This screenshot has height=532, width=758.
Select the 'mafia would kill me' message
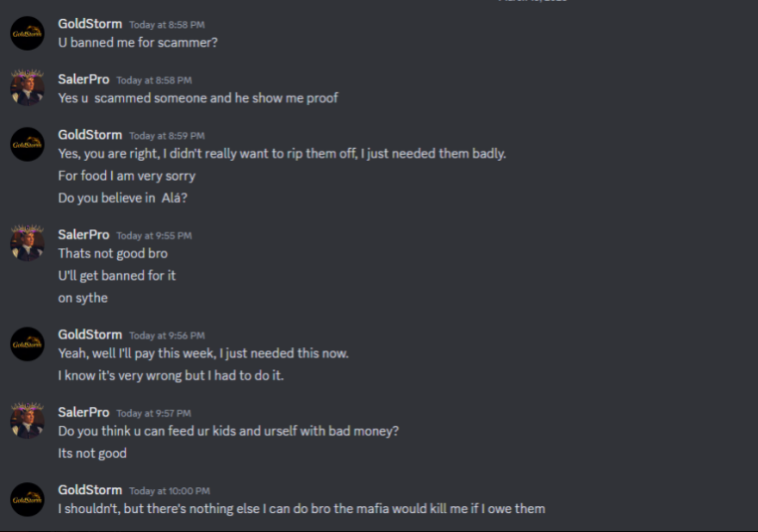point(301,509)
